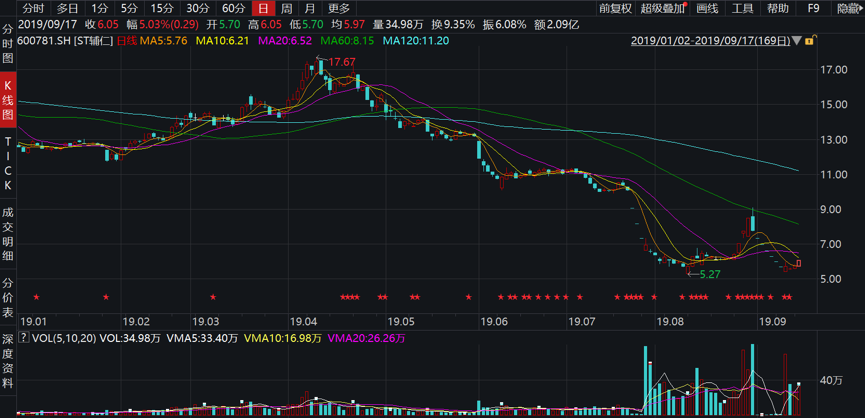Select the 周 weekly period tab
This screenshot has height=418, width=865.
click(286, 8)
